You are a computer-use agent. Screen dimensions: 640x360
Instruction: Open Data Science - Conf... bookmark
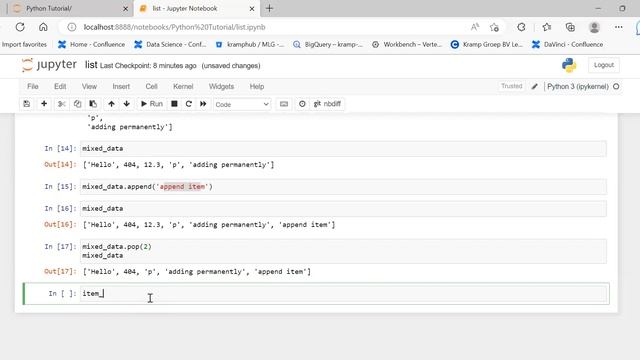coord(170,44)
